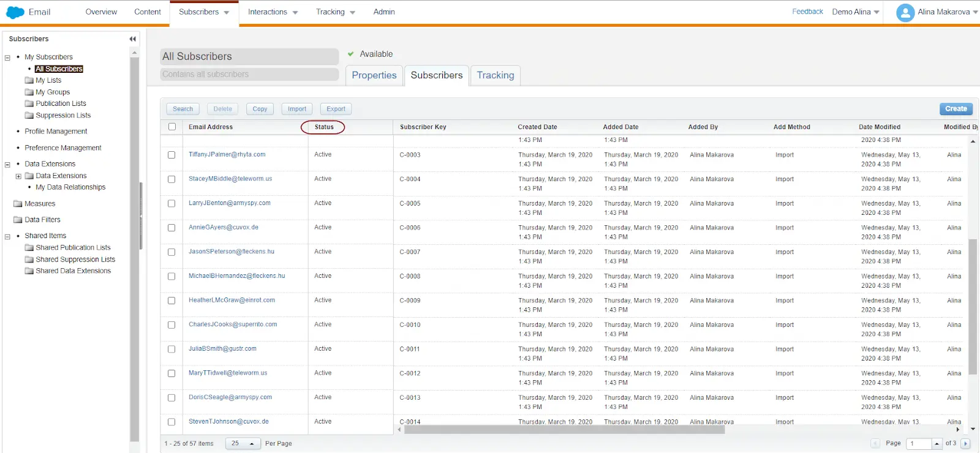
Task: Open the Feedback link
Action: pyautogui.click(x=807, y=12)
